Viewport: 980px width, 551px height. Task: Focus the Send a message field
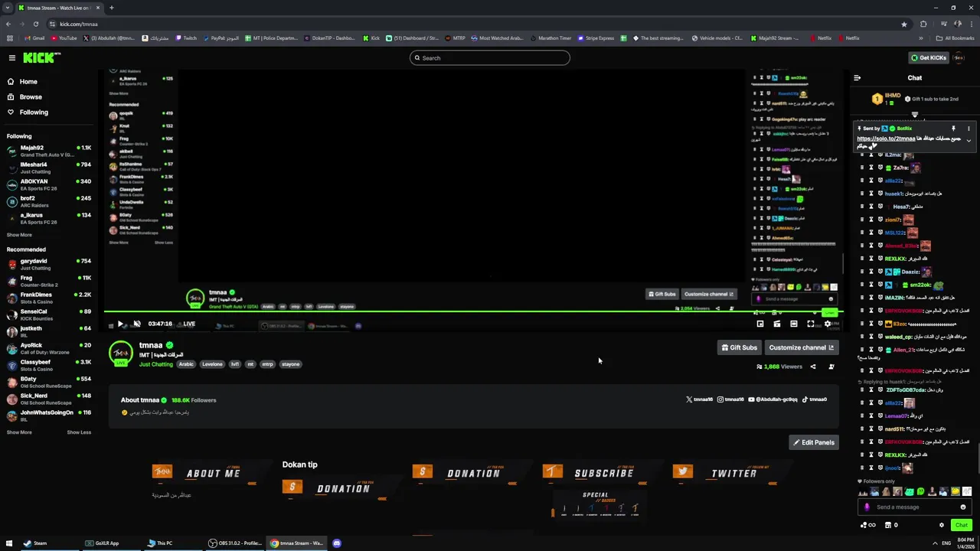(x=914, y=507)
